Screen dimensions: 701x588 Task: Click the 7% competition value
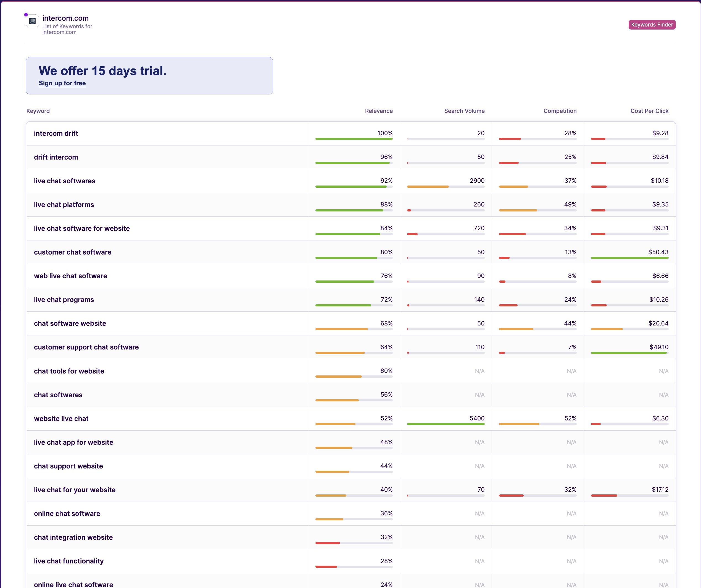[x=572, y=347]
